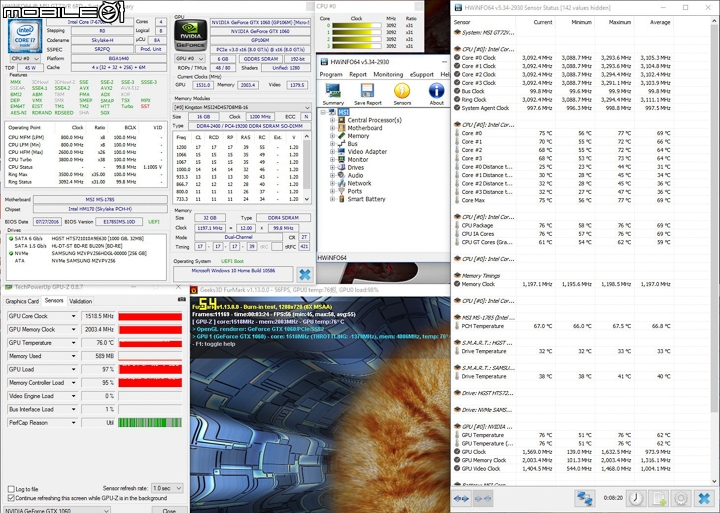Enable the Log to file checkbox
This screenshot has height=513, width=720.
tap(11, 489)
